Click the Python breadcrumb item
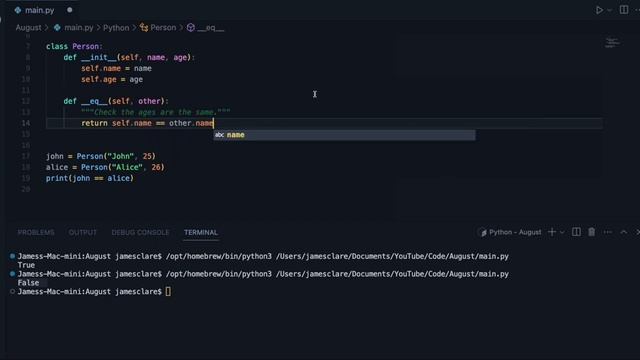The height and width of the screenshot is (360, 640). pos(116,28)
